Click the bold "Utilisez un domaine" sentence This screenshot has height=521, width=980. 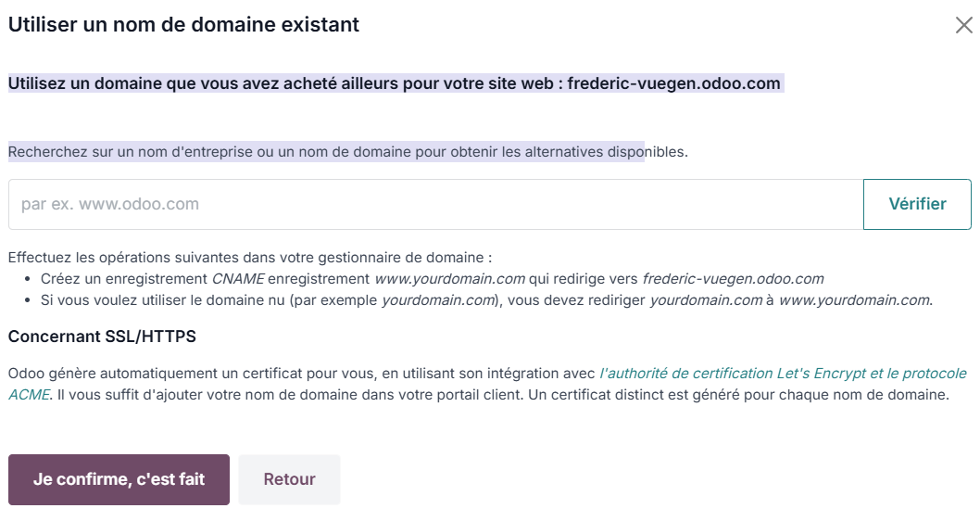278,83
